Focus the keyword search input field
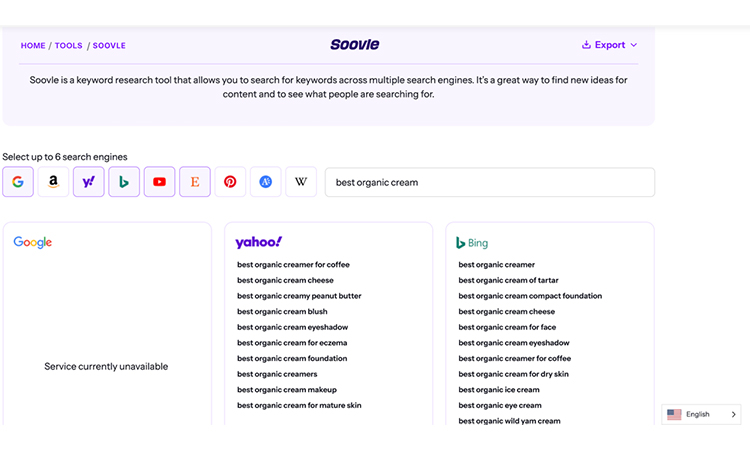The height and width of the screenshot is (450, 750). pos(490,182)
